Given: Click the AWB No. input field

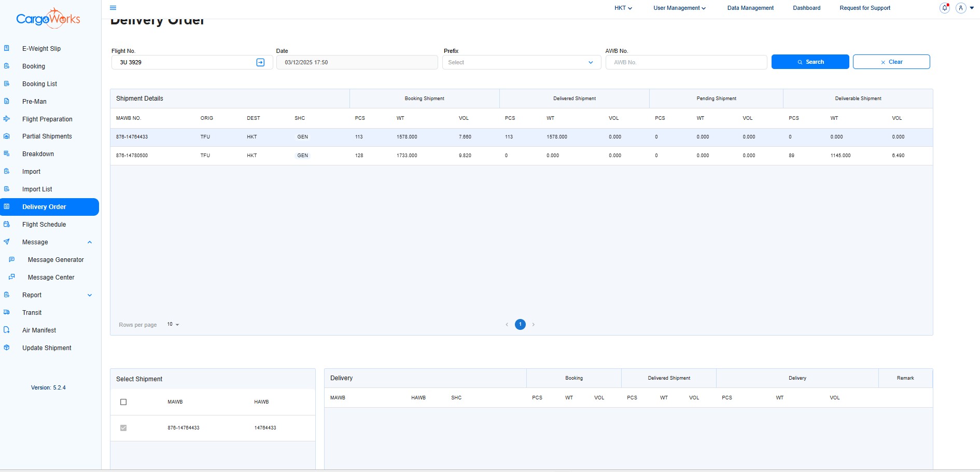Looking at the screenshot, I should tap(686, 62).
